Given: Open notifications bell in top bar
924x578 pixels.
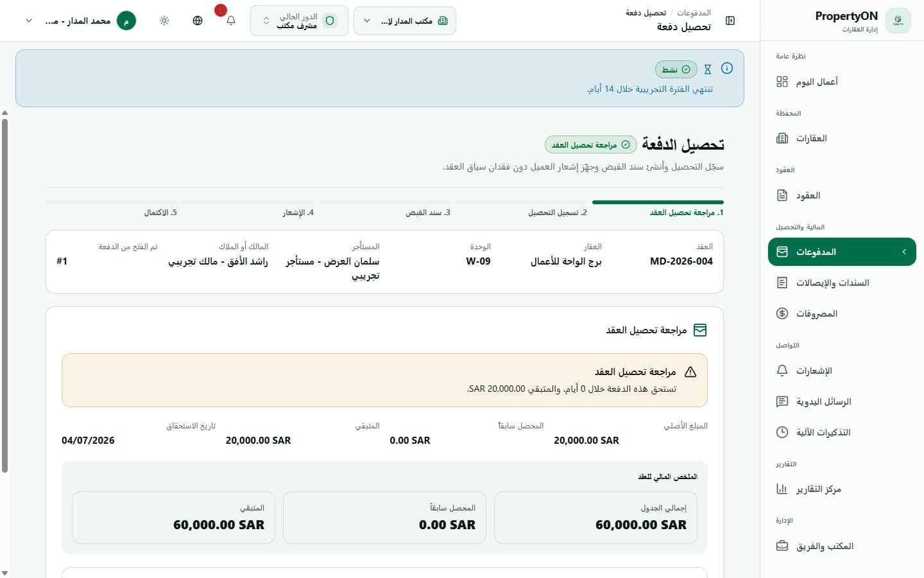Looking at the screenshot, I should 231,21.
